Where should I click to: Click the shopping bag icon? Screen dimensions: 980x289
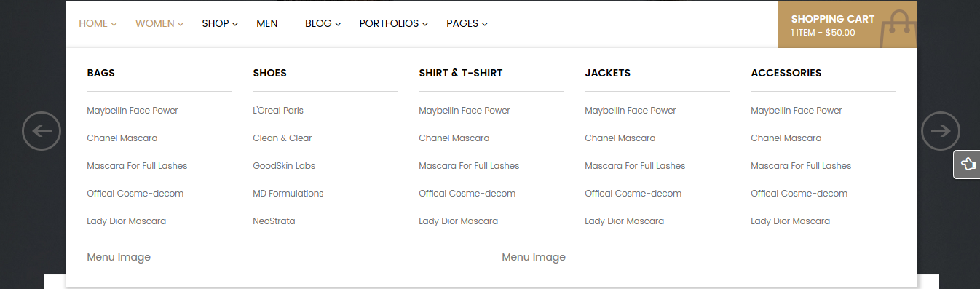coord(898,30)
